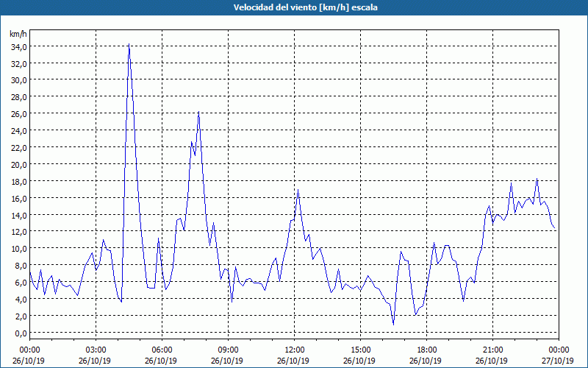
Task: Click the 24,0 y-axis value
Action: (x=18, y=131)
